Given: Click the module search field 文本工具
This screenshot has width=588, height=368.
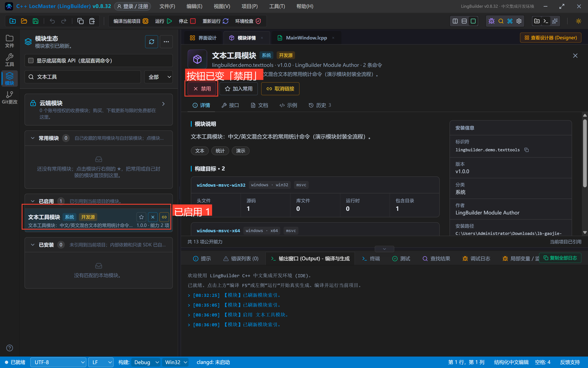Looking at the screenshot, I should (83, 77).
